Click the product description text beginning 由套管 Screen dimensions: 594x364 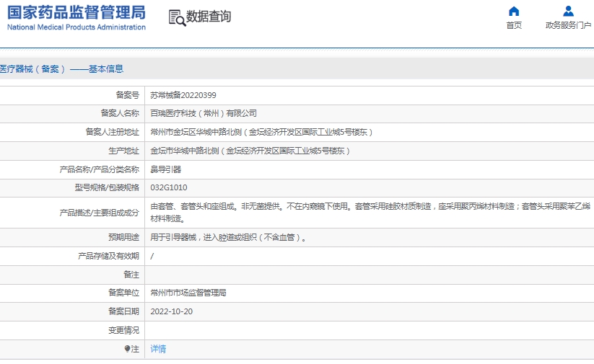(x=370, y=212)
